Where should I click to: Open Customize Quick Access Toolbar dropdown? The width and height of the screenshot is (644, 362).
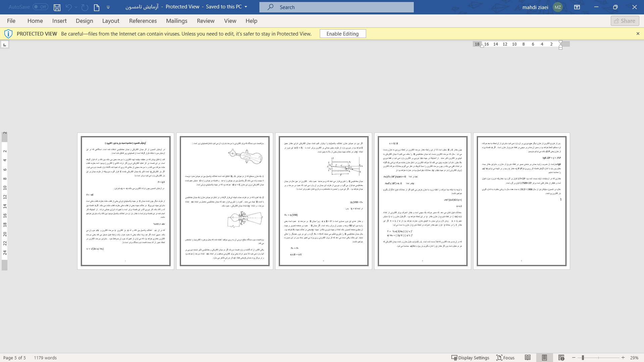click(108, 7)
